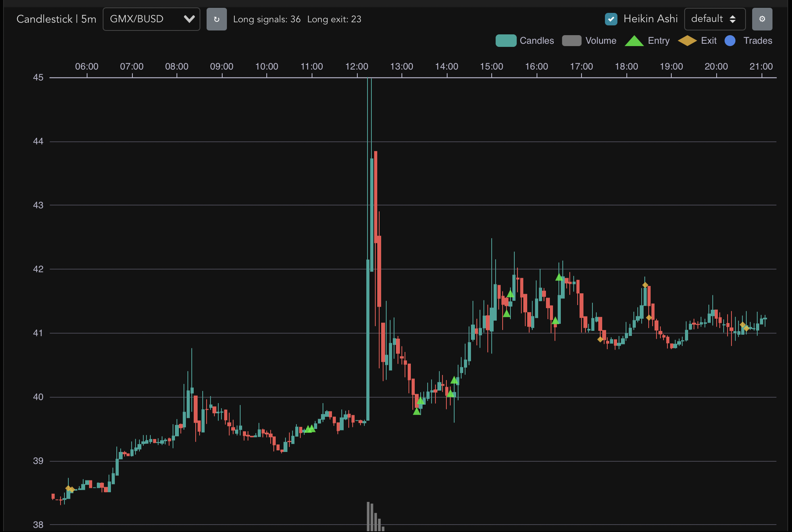Click the Long signals: 36 counter
The height and width of the screenshot is (532, 792).
point(267,19)
